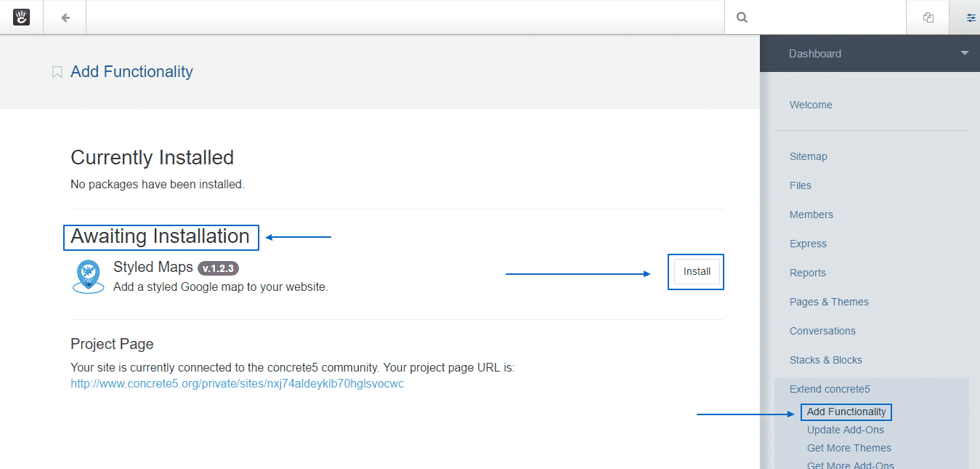Image resolution: width=980 pixels, height=469 pixels.
Task: Select Files in the sidebar
Action: tap(800, 185)
